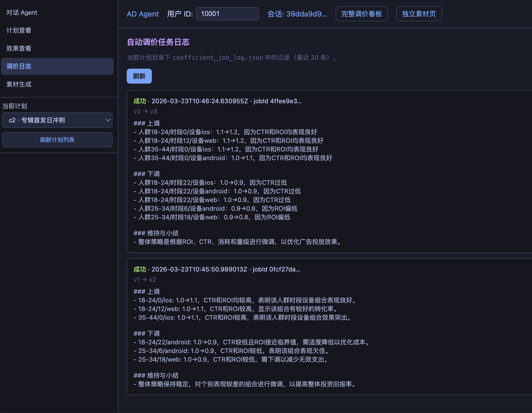Screen dimensions: 532x413
Task: Click the AD Agent title
Action: click(143, 14)
